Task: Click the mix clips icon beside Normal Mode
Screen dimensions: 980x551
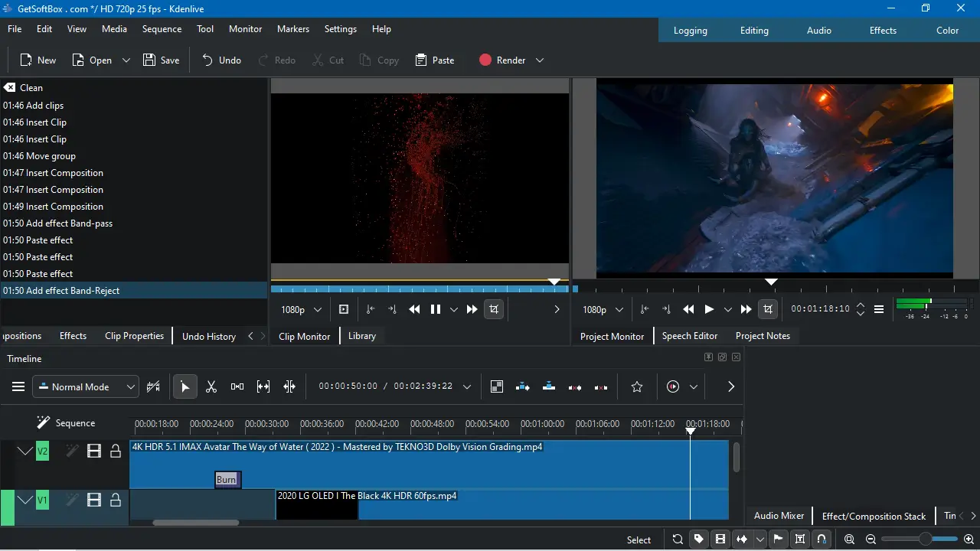Action: click(x=153, y=386)
